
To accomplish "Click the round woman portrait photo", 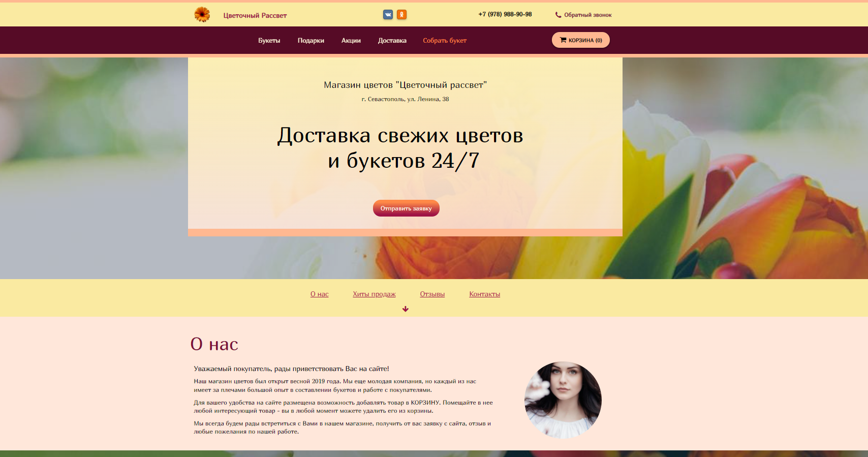I will click(x=563, y=400).
